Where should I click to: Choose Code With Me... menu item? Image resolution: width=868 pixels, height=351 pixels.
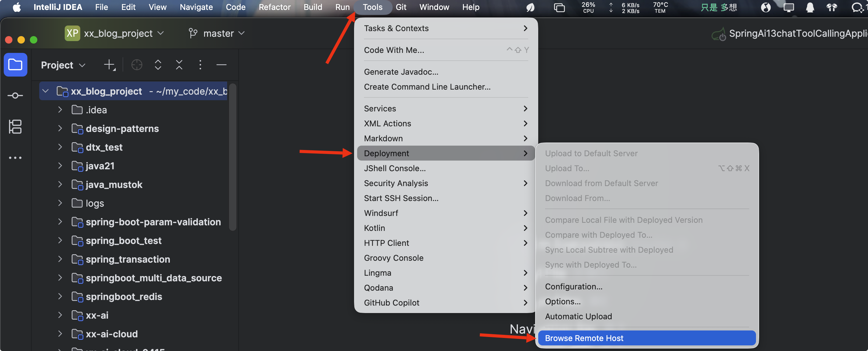pos(446,50)
